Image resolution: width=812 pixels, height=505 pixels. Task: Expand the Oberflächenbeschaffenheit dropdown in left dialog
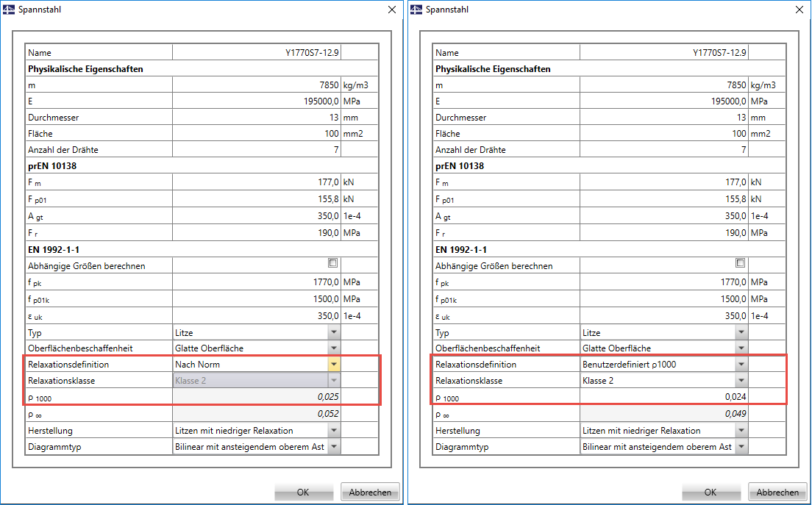click(333, 348)
